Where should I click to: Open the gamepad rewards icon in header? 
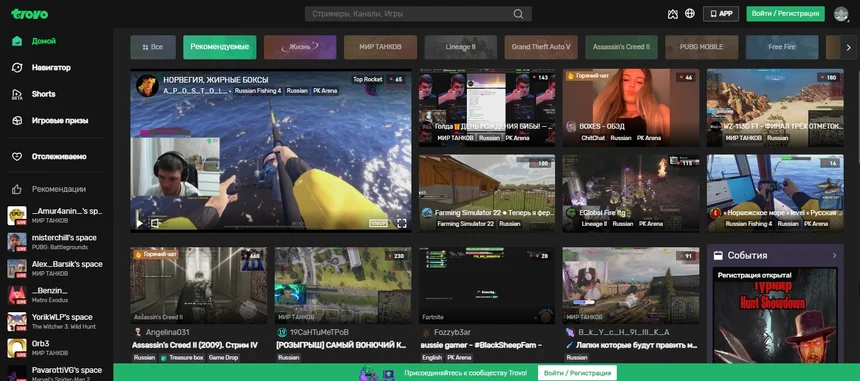[x=672, y=14]
